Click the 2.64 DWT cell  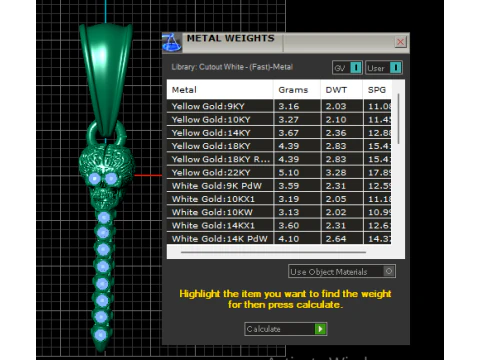[342, 238]
